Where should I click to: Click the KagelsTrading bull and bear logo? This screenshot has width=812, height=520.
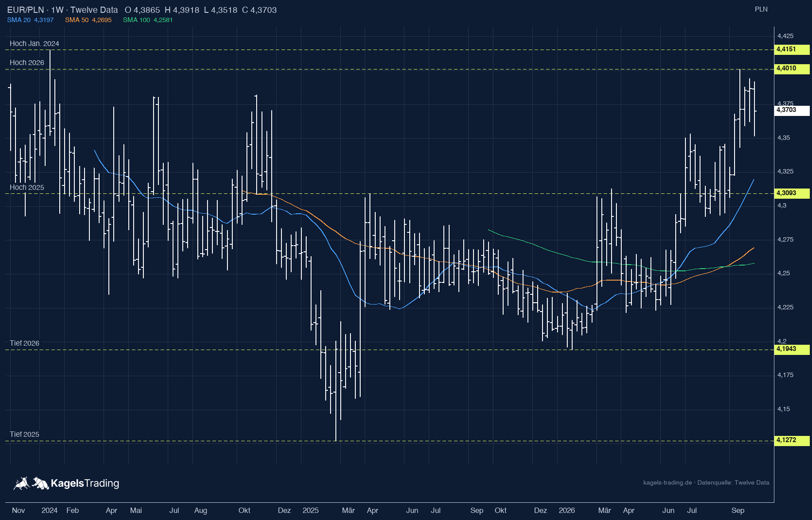coord(31,483)
